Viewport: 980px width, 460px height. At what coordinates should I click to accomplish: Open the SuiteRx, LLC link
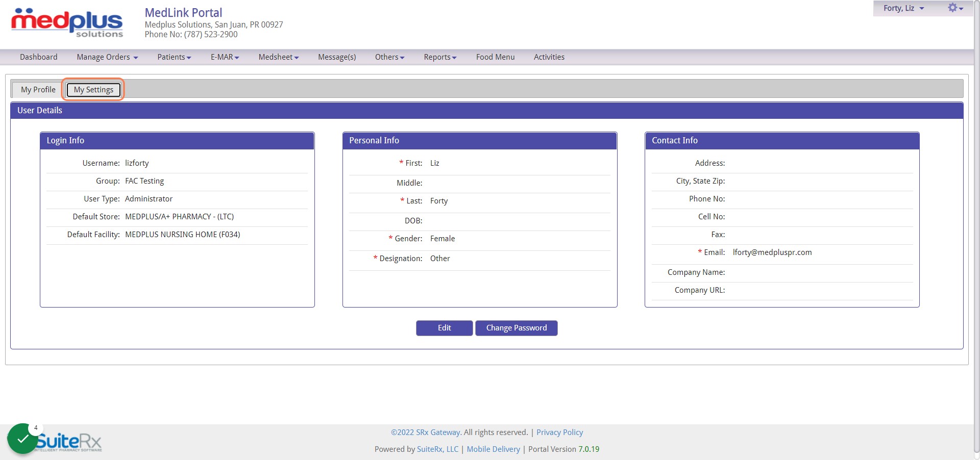click(437, 449)
